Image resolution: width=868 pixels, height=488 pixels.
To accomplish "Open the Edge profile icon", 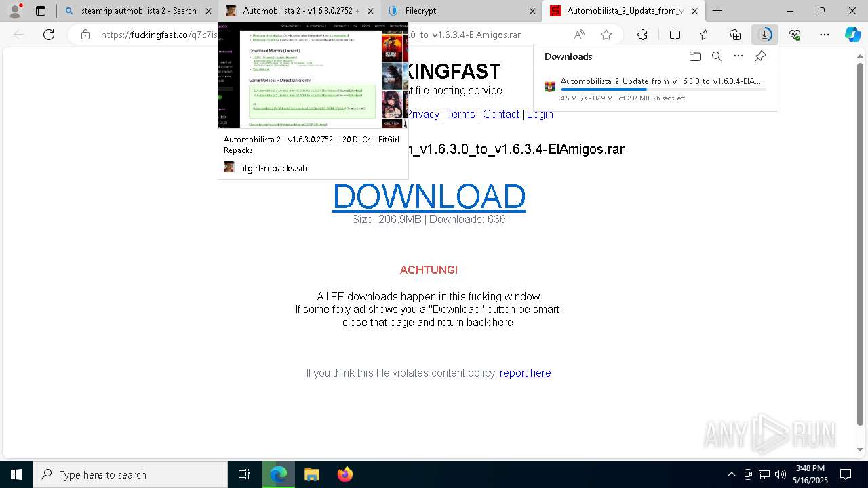I will (15, 11).
